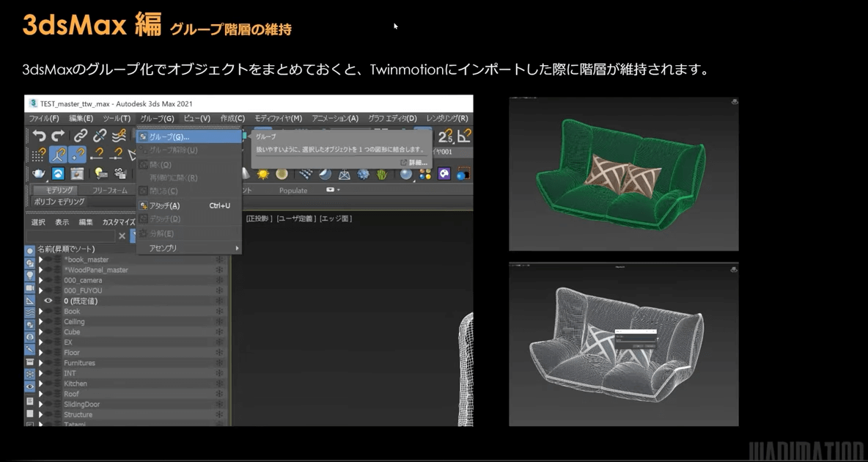The width and height of the screenshot is (868, 462).
Task: Toggle shapes filter in explorer sidebar
Action: 30,263
